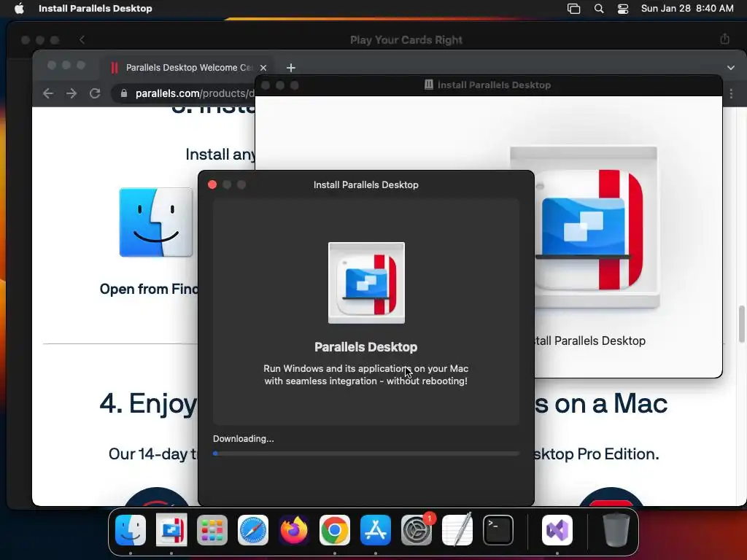Click the back chevron in Play Your Cards Right window
This screenshot has height=560, width=747.
pos(82,39)
